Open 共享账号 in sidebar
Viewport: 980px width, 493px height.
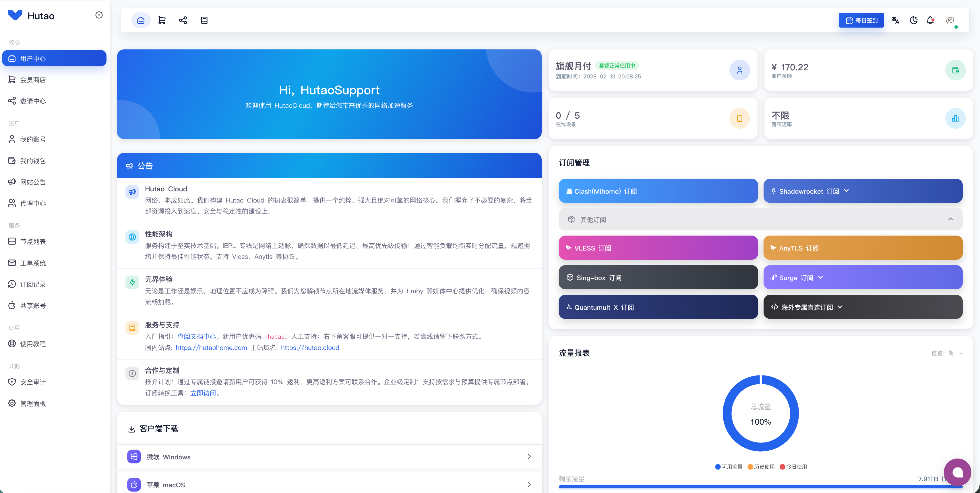tap(55, 305)
